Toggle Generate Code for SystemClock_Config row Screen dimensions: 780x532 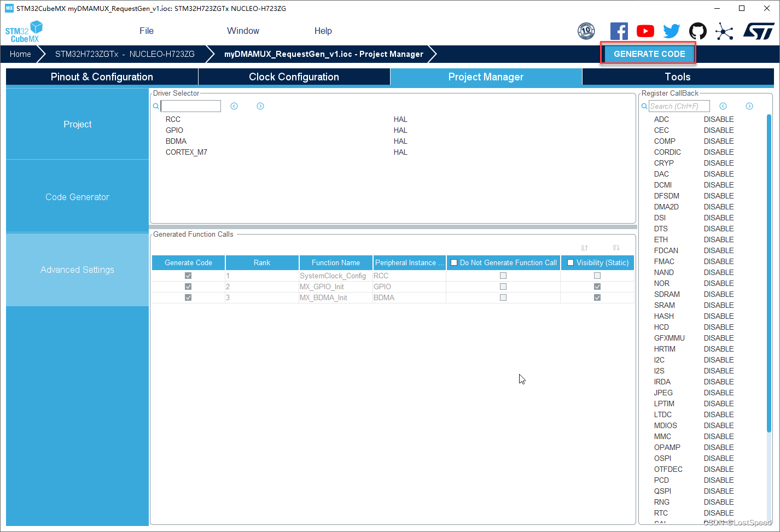[x=188, y=276]
